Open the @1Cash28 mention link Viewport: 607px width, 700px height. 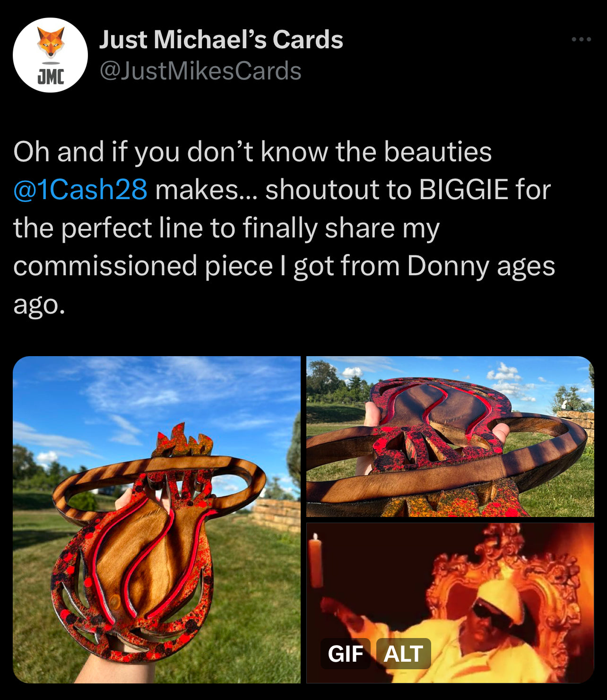pyautogui.click(x=80, y=190)
